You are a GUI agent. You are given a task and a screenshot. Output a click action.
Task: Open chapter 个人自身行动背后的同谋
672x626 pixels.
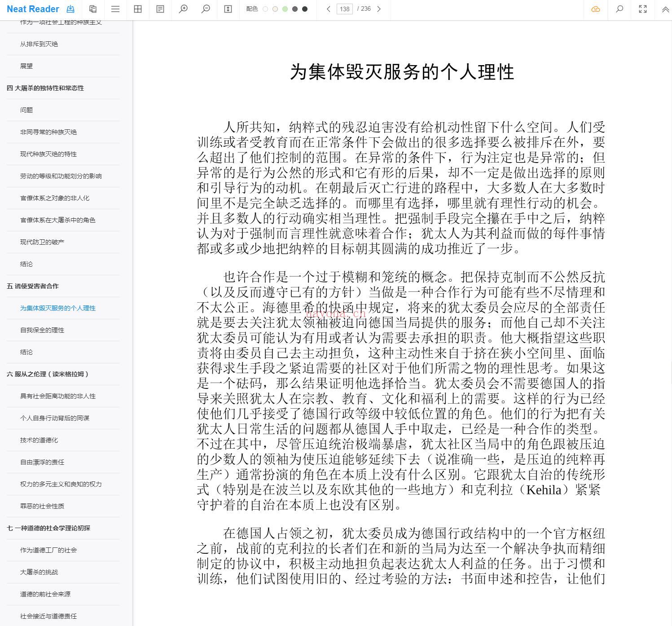click(x=55, y=418)
